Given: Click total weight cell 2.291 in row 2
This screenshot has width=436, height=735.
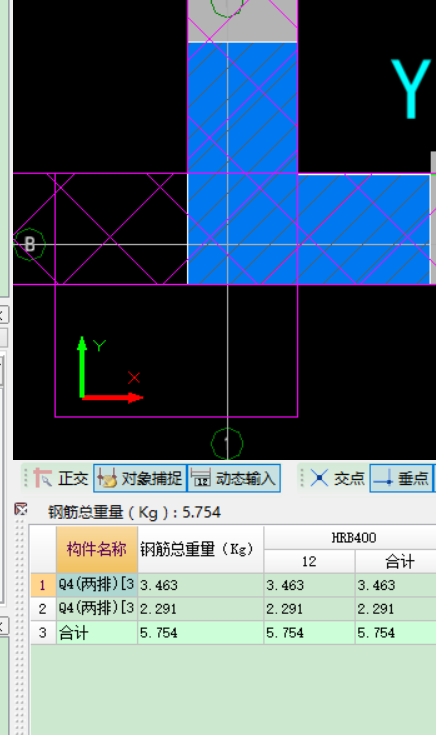Looking at the screenshot, I should point(201,609).
